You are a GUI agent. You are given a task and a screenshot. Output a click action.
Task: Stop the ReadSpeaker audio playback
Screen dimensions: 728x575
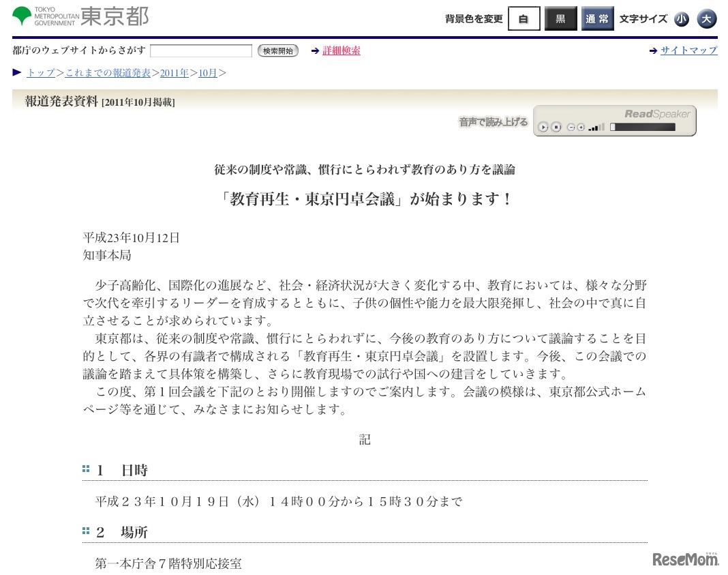tap(556, 128)
